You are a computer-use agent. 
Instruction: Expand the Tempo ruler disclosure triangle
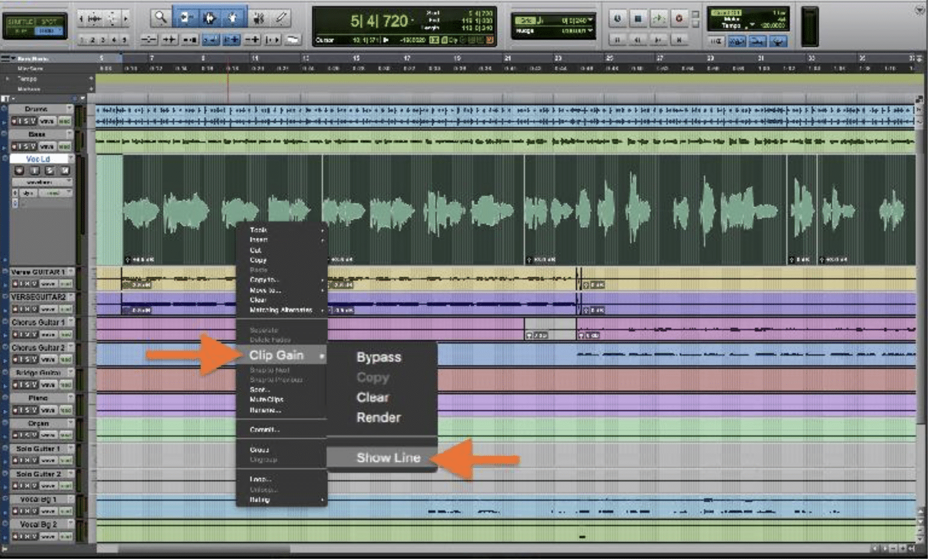coord(8,79)
